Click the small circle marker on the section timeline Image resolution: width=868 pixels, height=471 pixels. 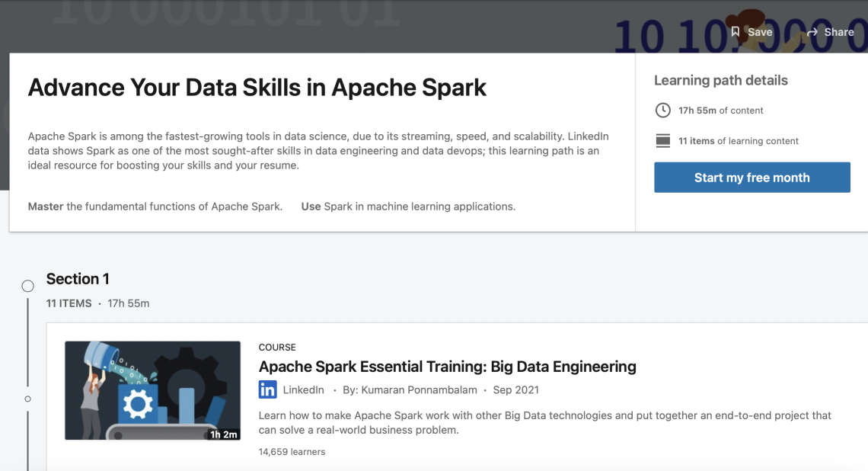(27, 399)
